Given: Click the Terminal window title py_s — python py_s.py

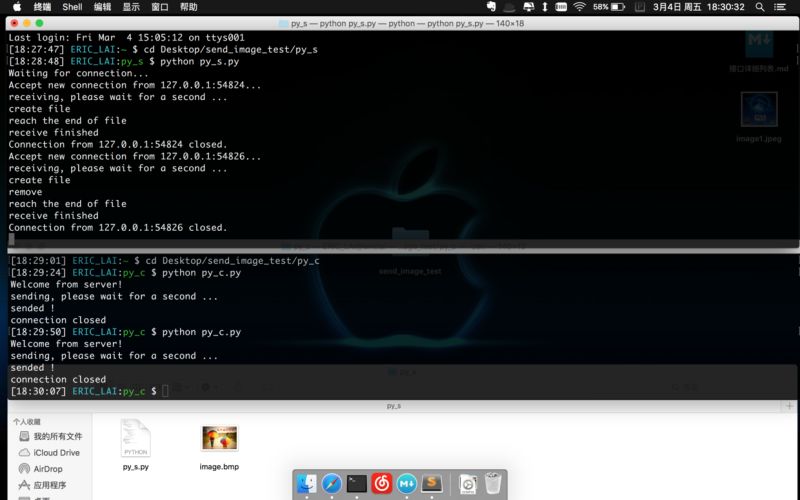Looking at the screenshot, I should [x=402, y=23].
